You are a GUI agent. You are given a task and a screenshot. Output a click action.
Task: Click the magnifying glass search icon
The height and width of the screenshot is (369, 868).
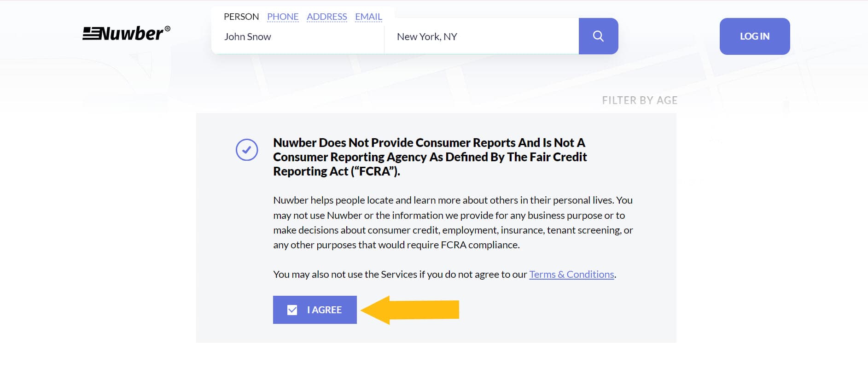[598, 36]
